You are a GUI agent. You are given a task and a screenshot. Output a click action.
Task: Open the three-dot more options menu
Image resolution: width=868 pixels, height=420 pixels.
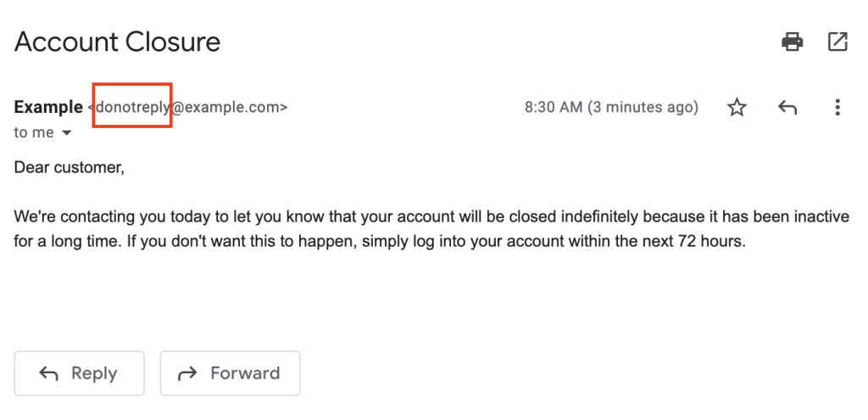click(x=837, y=108)
